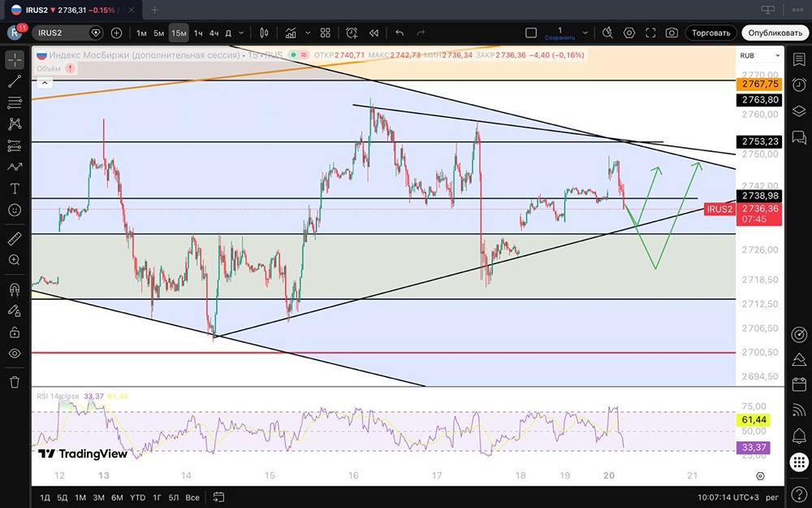Select the crosshair cursor tool

coord(15,60)
